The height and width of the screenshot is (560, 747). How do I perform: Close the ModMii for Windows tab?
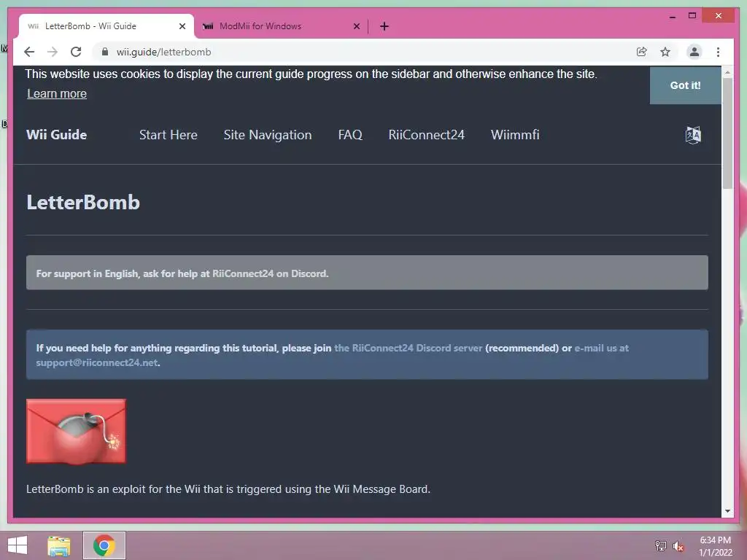356,26
